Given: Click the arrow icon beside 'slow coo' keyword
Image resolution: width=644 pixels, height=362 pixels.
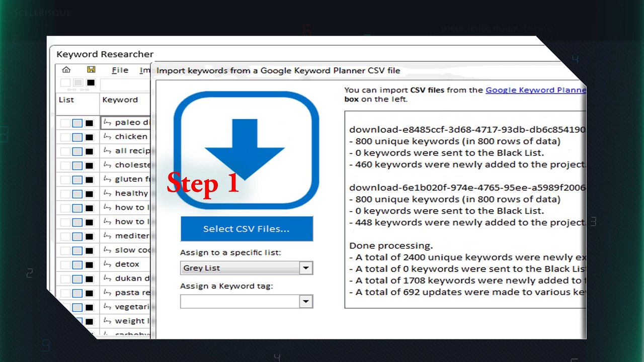Looking at the screenshot, I should coord(107,250).
